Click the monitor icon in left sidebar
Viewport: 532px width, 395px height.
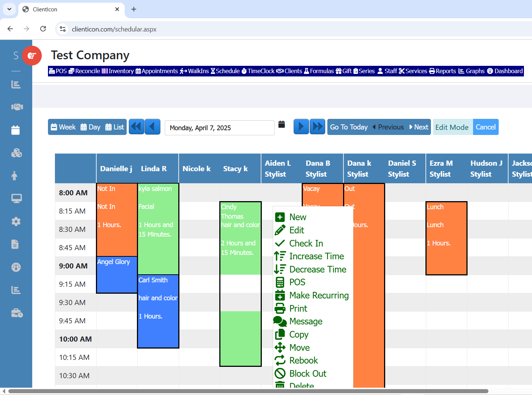pos(16,198)
